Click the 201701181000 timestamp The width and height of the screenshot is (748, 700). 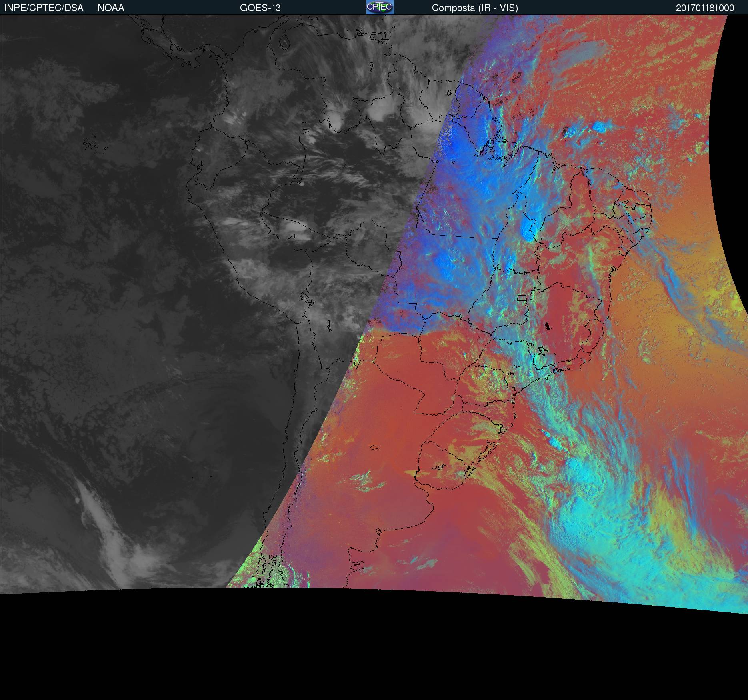(705, 8)
